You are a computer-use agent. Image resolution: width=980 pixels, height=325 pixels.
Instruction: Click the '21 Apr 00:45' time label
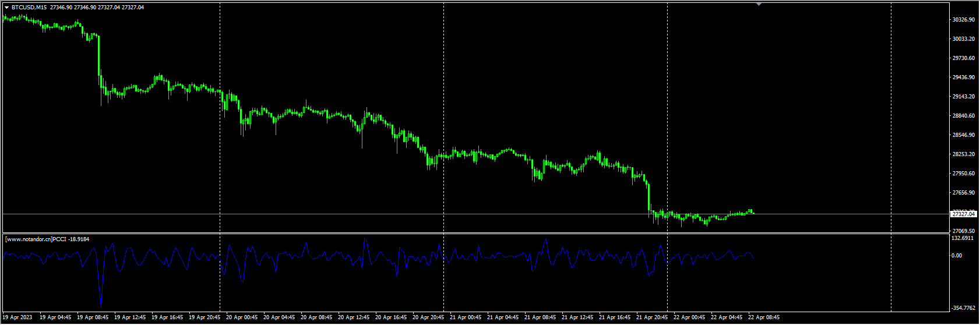click(x=466, y=317)
